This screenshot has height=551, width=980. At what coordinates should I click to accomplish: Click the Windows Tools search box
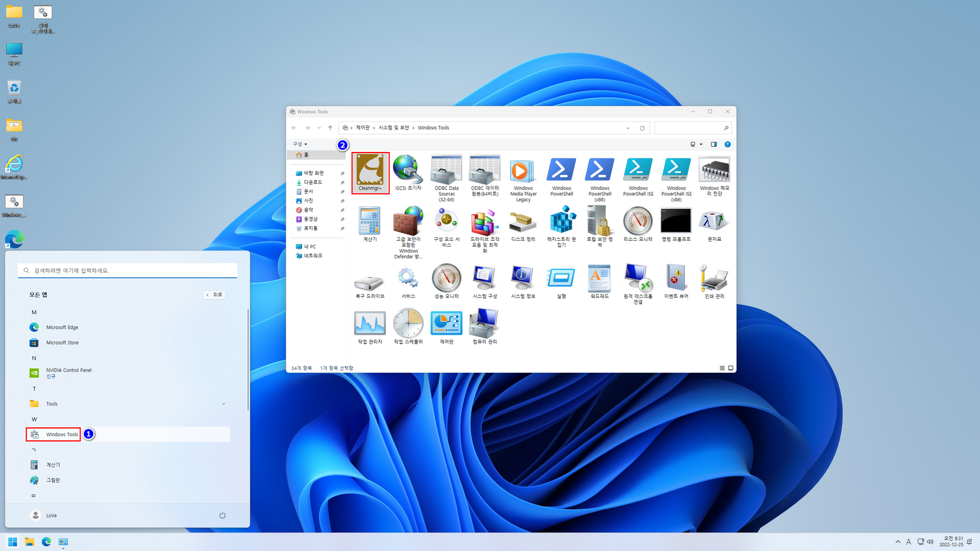tap(693, 128)
